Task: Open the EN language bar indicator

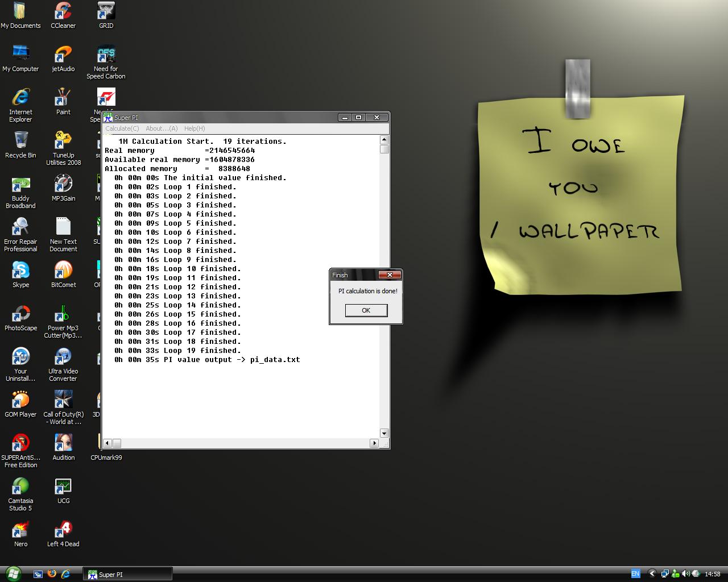Action: pyautogui.click(x=635, y=574)
